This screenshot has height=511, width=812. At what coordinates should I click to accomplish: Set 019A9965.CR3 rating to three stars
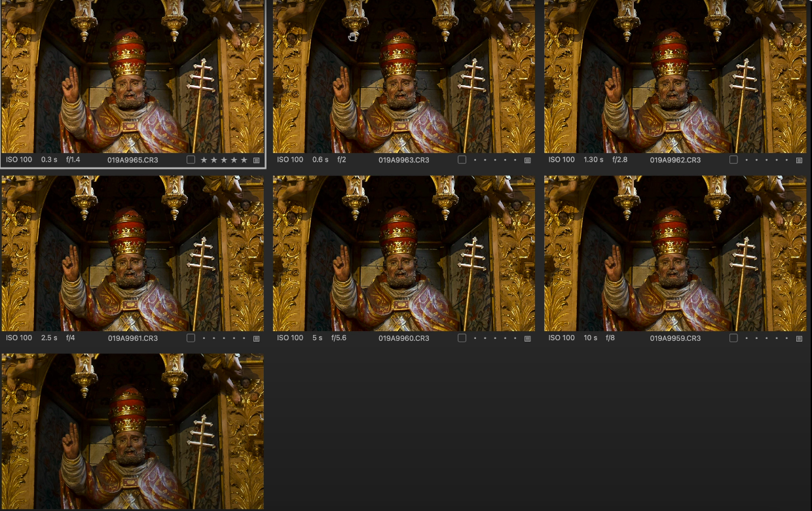(224, 160)
